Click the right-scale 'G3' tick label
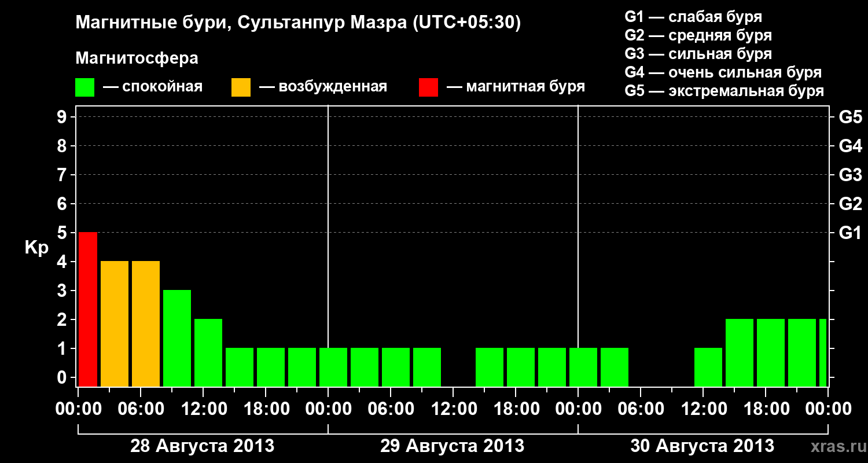 (x=850, y=175)
